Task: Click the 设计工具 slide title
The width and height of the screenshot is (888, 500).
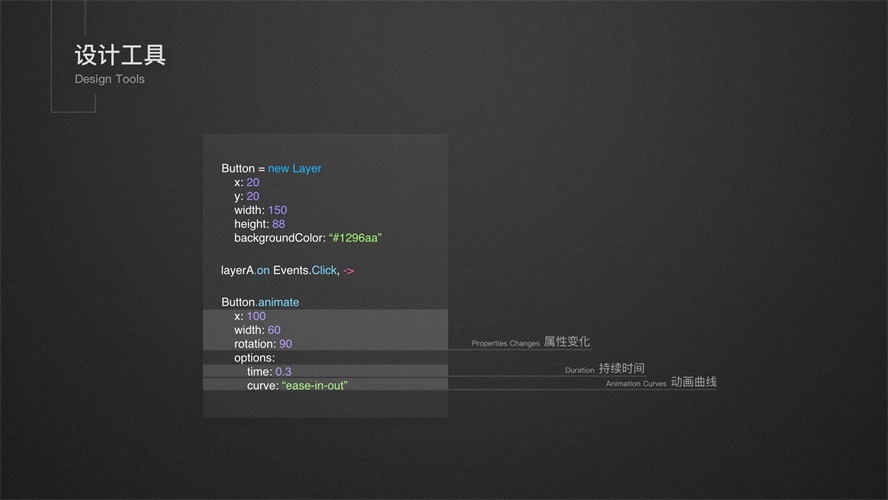Action: [120, 54]
